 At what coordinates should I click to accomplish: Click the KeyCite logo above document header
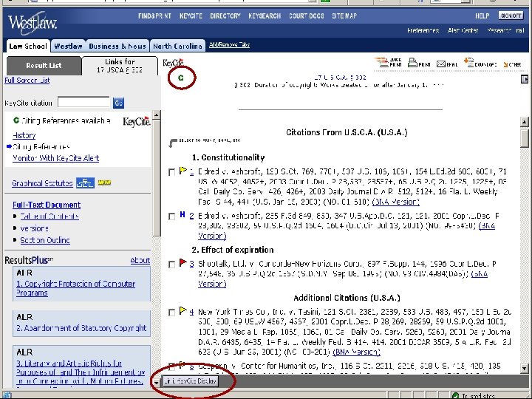tap(174, 63)
